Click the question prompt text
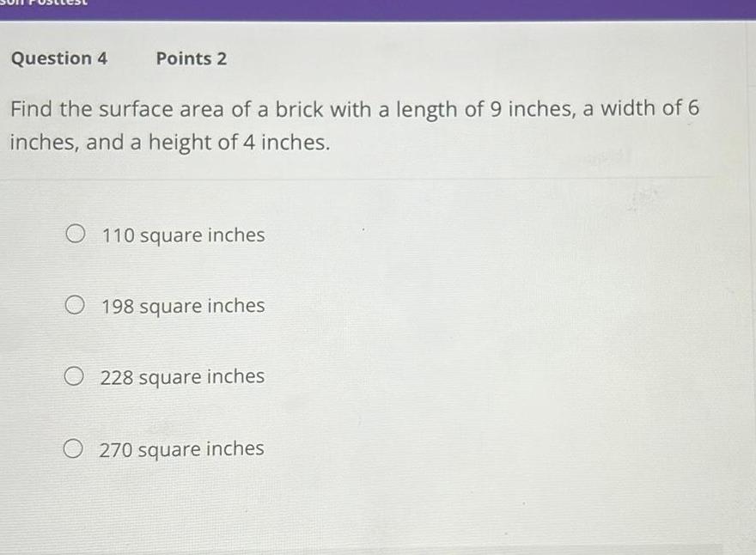 (352, 125)
